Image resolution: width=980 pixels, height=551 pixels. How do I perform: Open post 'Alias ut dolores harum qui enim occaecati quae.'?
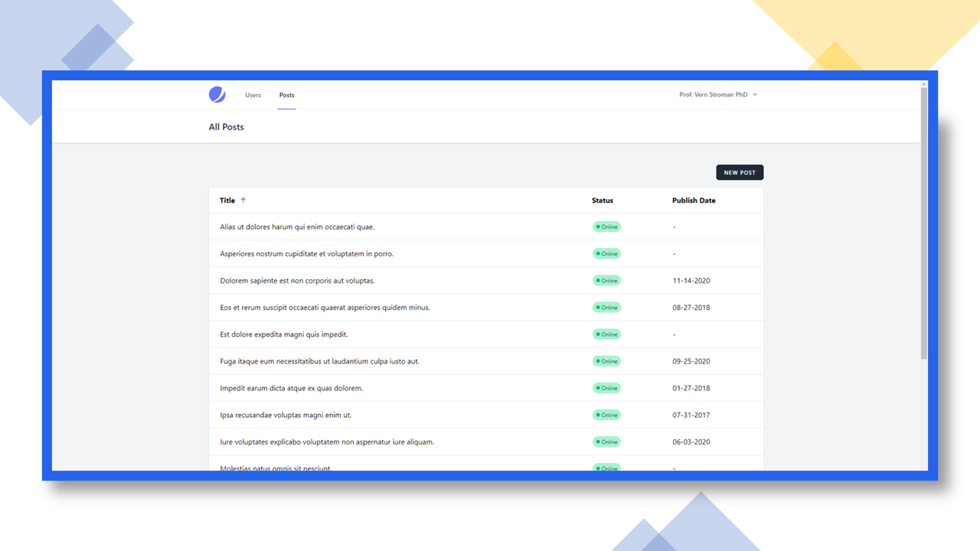click(x=297, y=227)
